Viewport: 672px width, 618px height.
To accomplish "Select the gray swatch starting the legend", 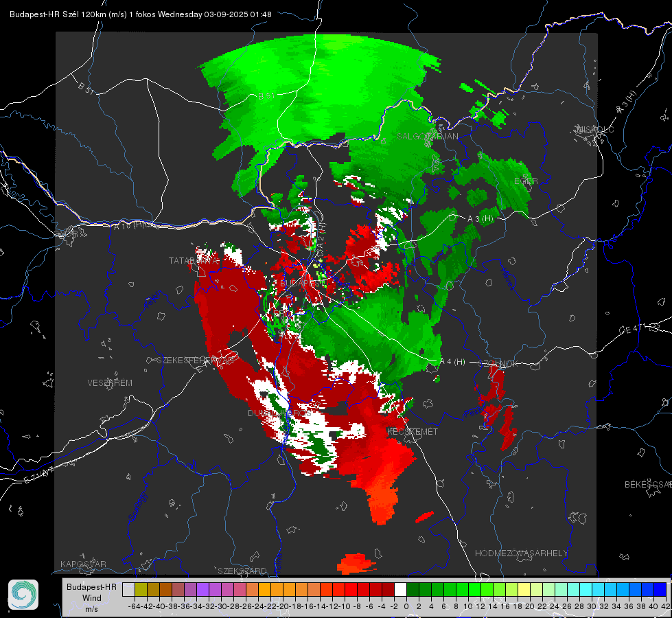I will click(128, 590).
